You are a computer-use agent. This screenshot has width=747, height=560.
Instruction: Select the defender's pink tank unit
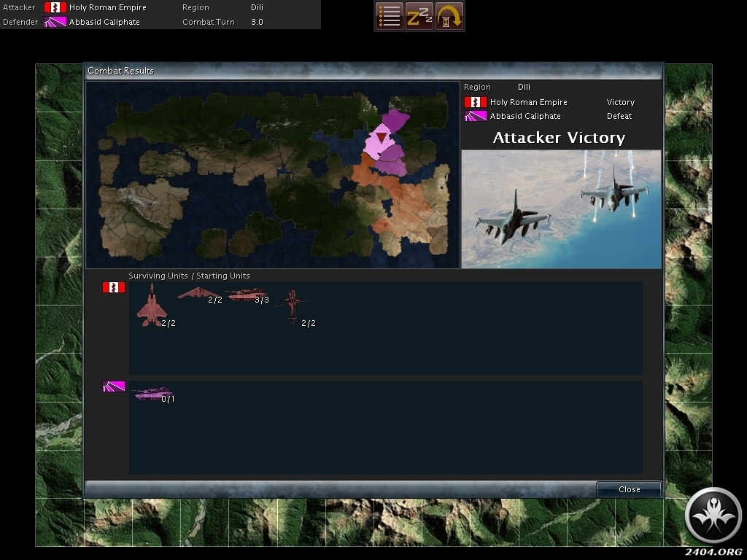(152, 394)
